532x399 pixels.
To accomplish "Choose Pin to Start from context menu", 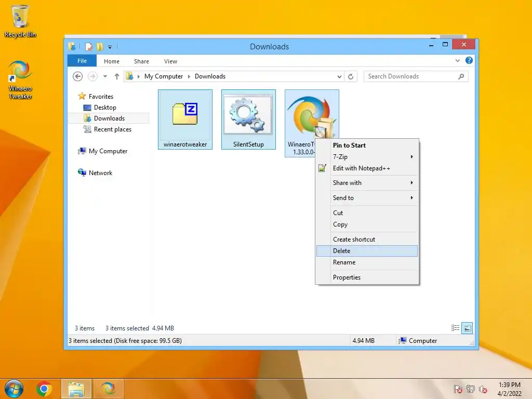I will coord(367,145).
